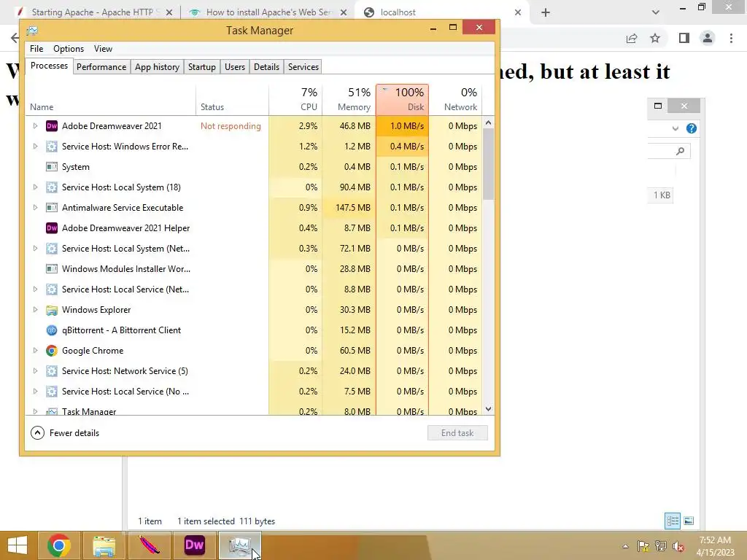Sort by the Memory column header
The height and width of the screenshot is (560, 747).
349,99
